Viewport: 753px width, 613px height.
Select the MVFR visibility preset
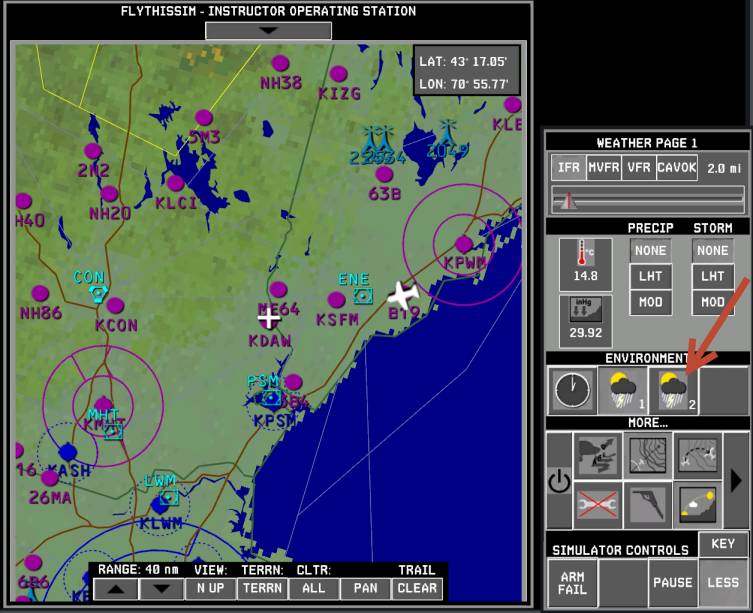point(604,167)
